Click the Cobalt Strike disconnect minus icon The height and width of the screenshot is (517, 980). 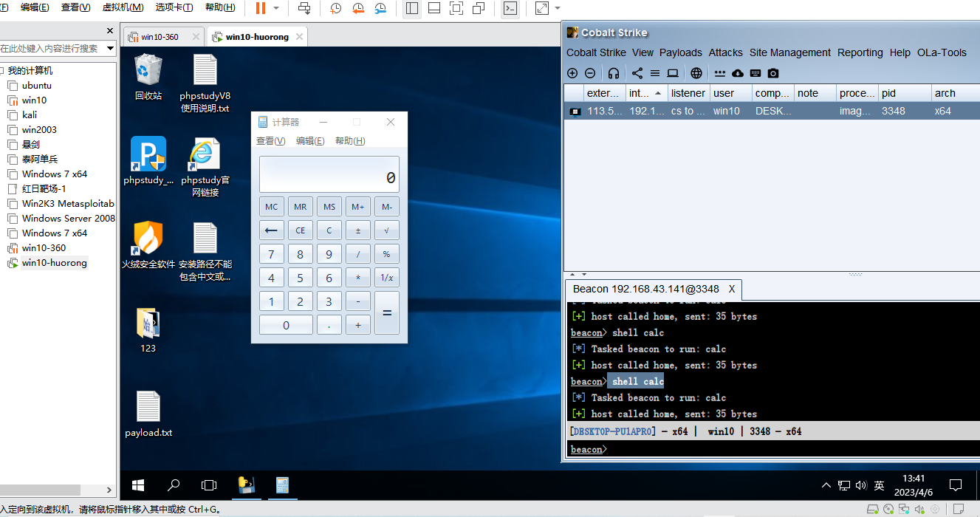(x=590, y=73)
